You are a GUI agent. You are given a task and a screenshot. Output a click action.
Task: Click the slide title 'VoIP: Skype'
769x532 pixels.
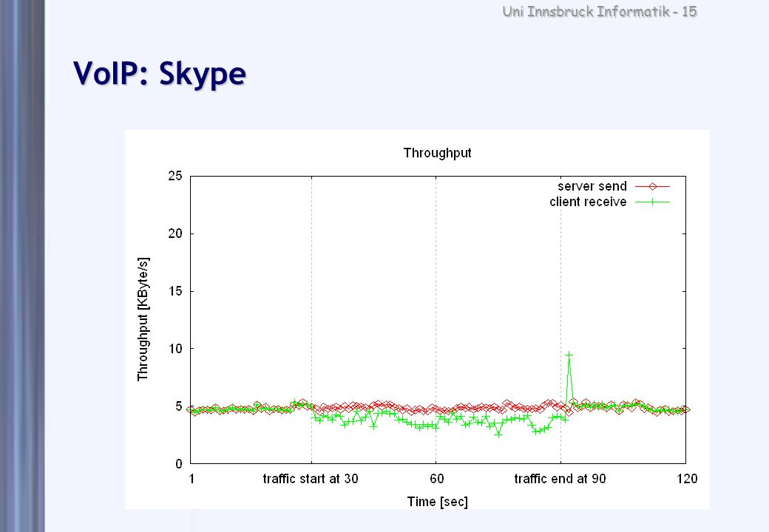coord(160,74)
